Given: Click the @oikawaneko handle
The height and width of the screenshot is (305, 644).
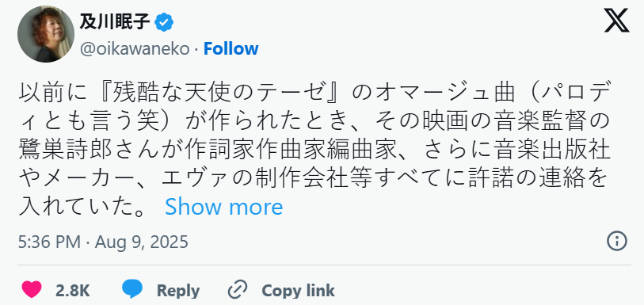Looking at the screenshot, I should (x=135, y=49).
